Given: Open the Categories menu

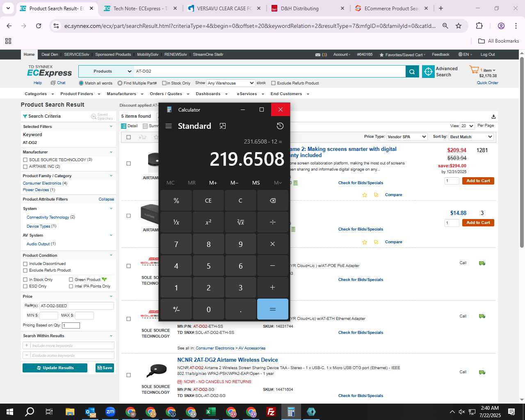Looking at the screenshot, I should [x=39, y=94].
